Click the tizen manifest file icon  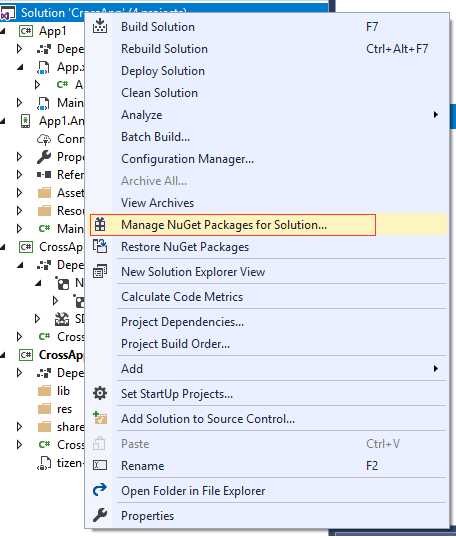pos(44,463)
